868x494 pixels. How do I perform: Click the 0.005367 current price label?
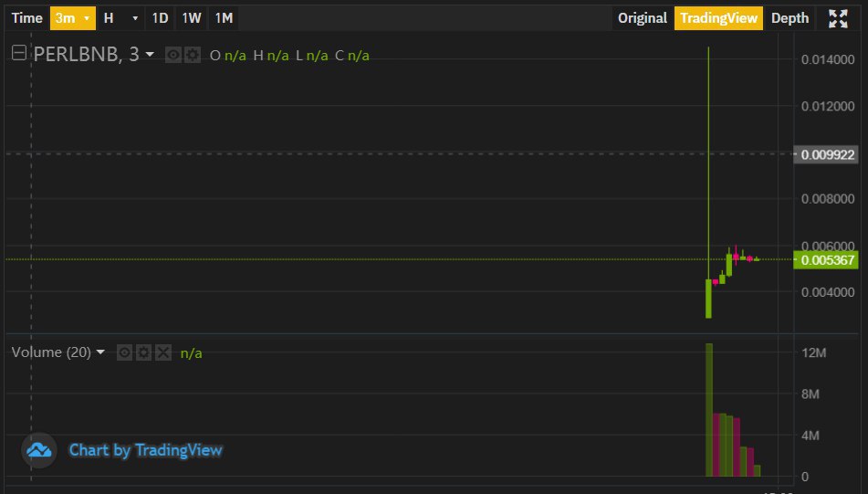pyautogui.click(x=825, y=259)
